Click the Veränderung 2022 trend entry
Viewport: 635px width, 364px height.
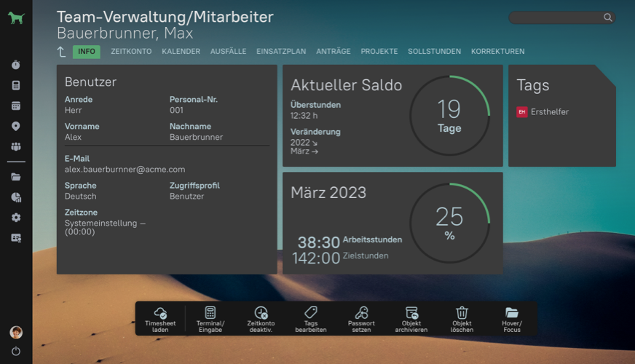[304, 143]
